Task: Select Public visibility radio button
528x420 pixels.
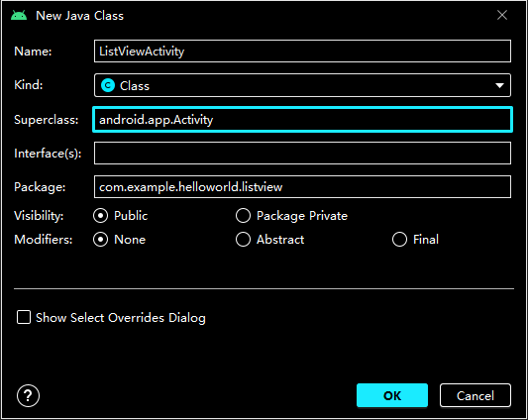Action: pos(101,216)
